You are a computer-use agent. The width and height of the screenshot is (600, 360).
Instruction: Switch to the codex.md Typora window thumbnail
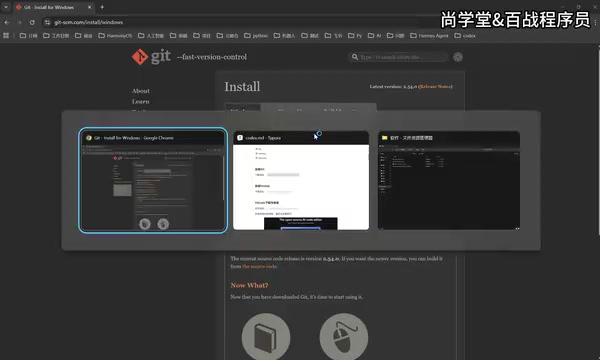(x=301, y=181)
